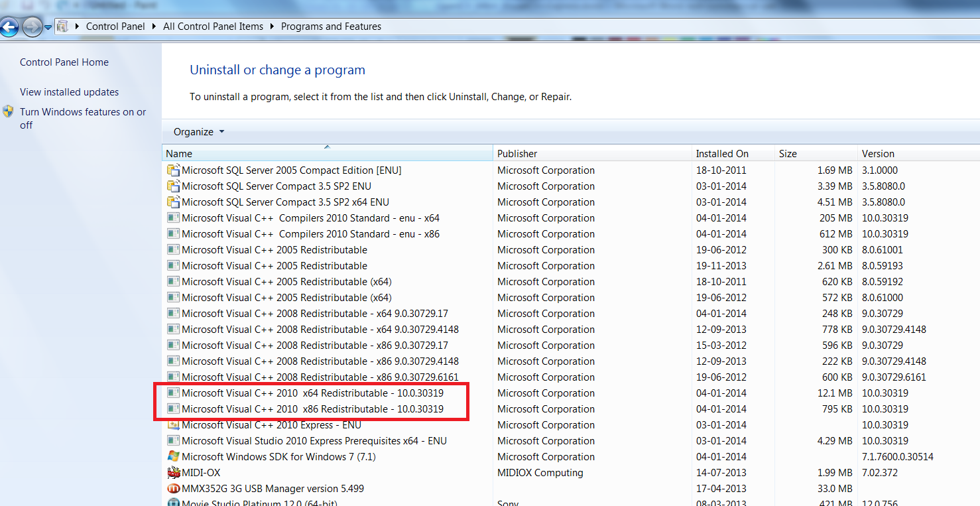The height and width of the screenshot is (506, 980).
Task: Click icon of Visual C++ 2010 x64 Redistributable
Action: (x=173, y=393)
